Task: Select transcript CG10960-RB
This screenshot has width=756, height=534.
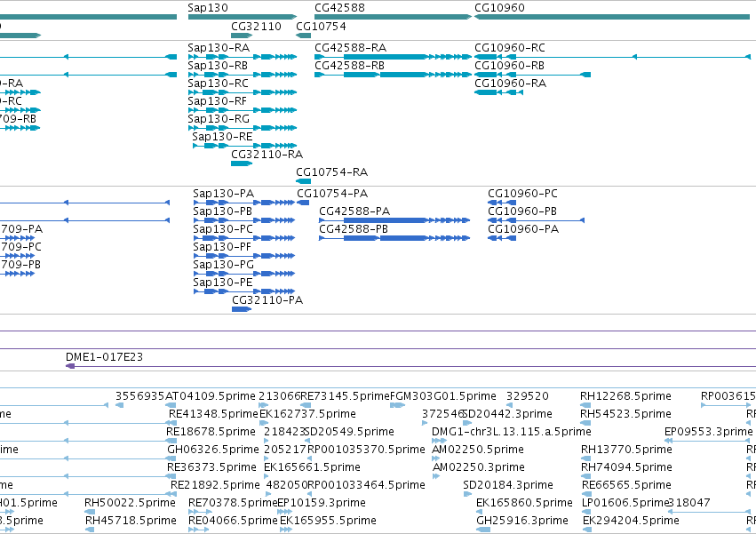Action: pos(533,75)
